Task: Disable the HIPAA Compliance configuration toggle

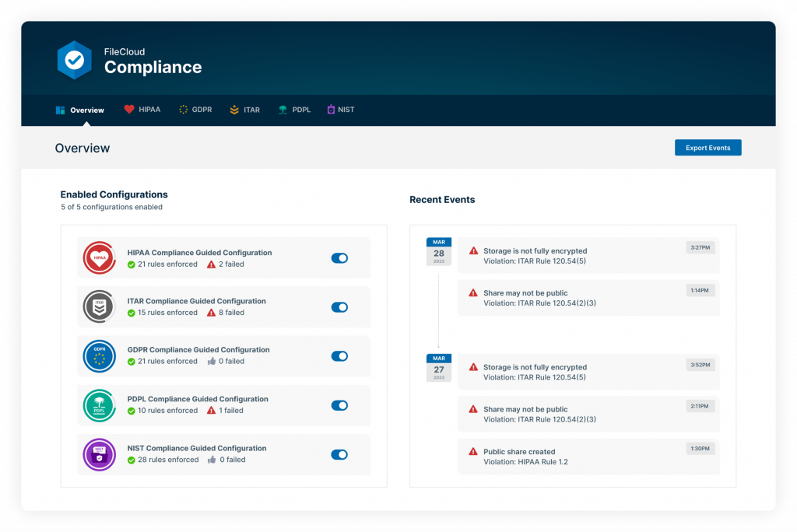Action: pos(339,258)
